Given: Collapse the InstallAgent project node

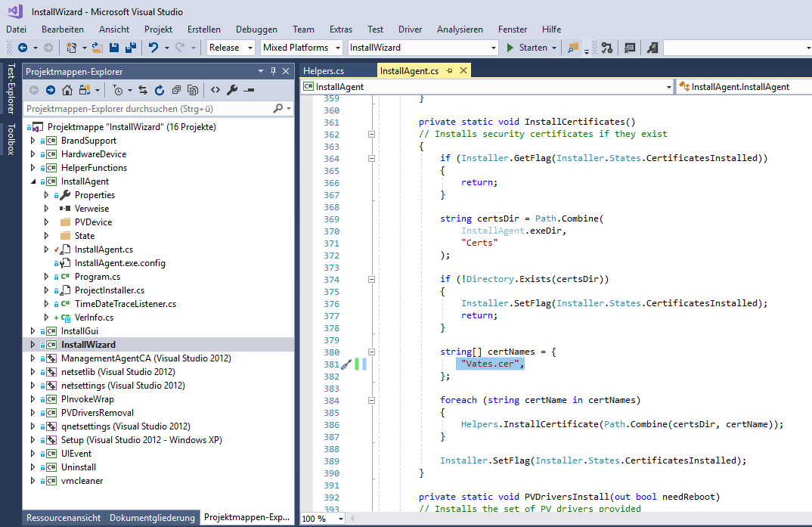Looking at the screenshot, I should [x=33, y=181].
